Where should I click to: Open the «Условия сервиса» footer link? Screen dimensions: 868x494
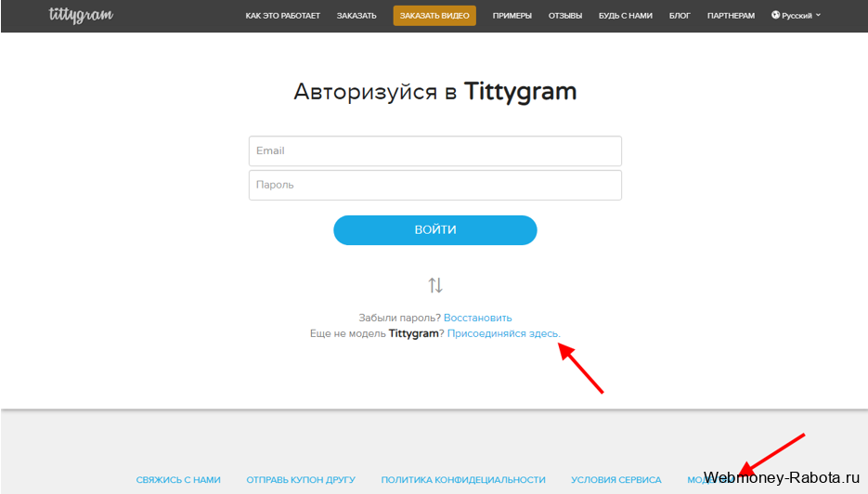615,480
